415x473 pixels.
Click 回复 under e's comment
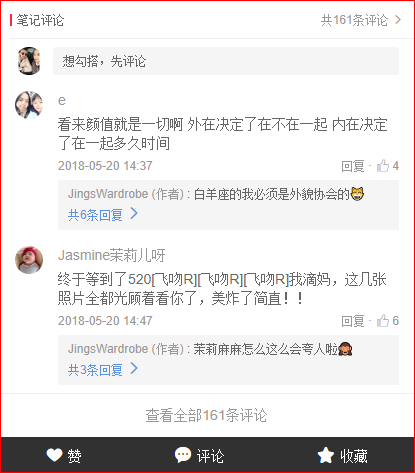coord(353,166)
